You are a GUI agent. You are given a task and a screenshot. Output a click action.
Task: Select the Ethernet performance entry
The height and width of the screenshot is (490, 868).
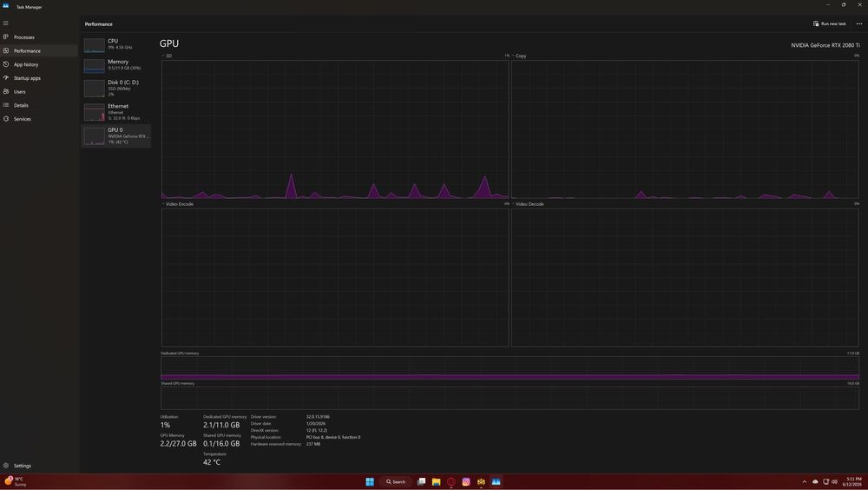tap(116, 111)
